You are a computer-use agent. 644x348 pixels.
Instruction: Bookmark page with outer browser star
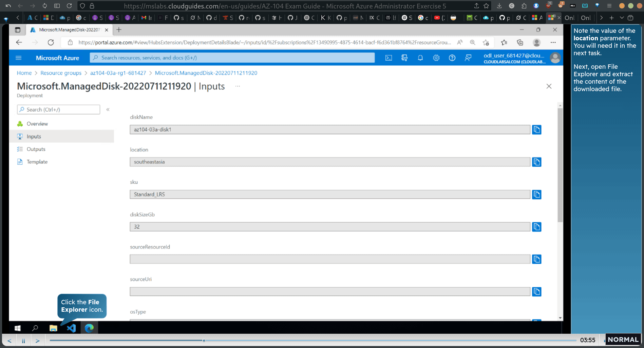click(x=486, y=6)
